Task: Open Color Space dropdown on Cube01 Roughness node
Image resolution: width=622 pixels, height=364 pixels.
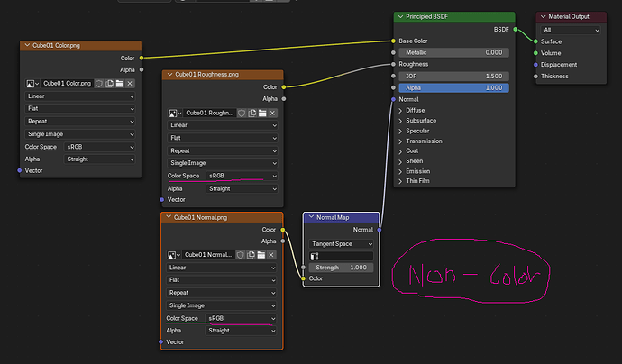Action: [242, 176]
